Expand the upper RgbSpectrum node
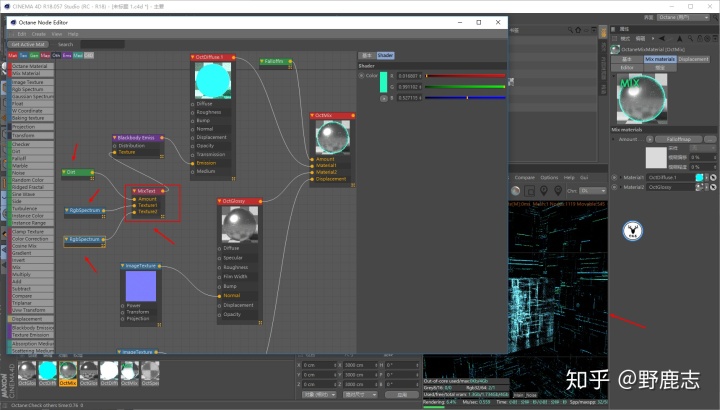 (x=67, y=210)
